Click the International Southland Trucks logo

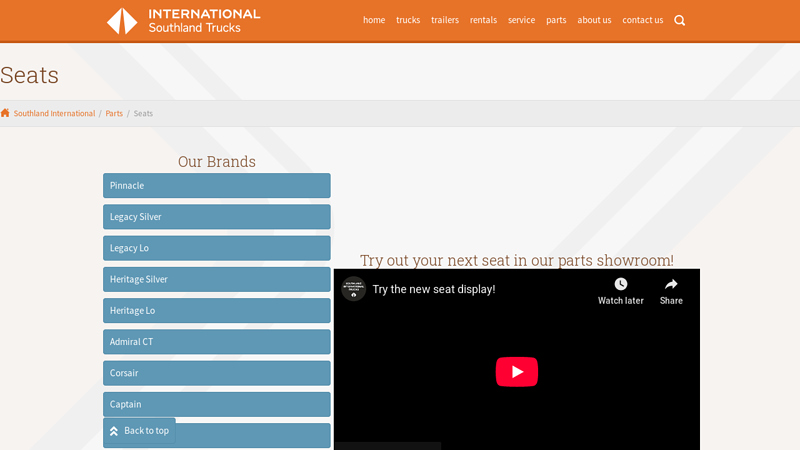(x=183, y=21)
